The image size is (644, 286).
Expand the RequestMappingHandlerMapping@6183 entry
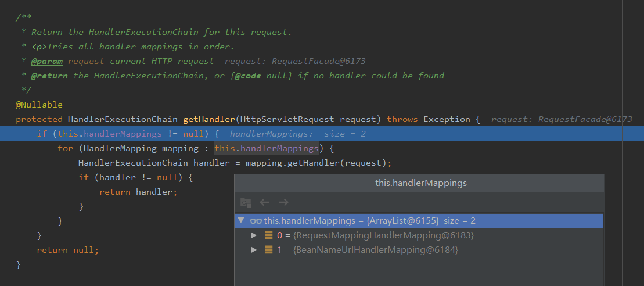pos(254,235)
